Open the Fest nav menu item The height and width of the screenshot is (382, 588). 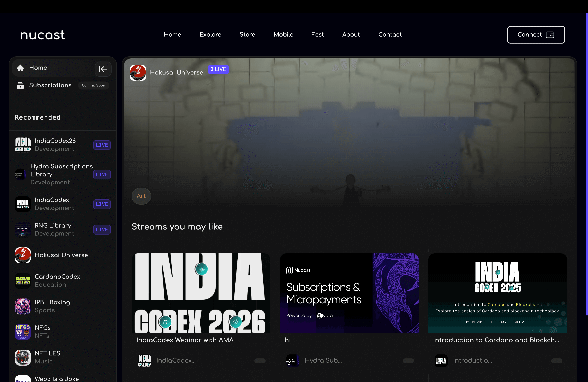(x=317, y=35)
